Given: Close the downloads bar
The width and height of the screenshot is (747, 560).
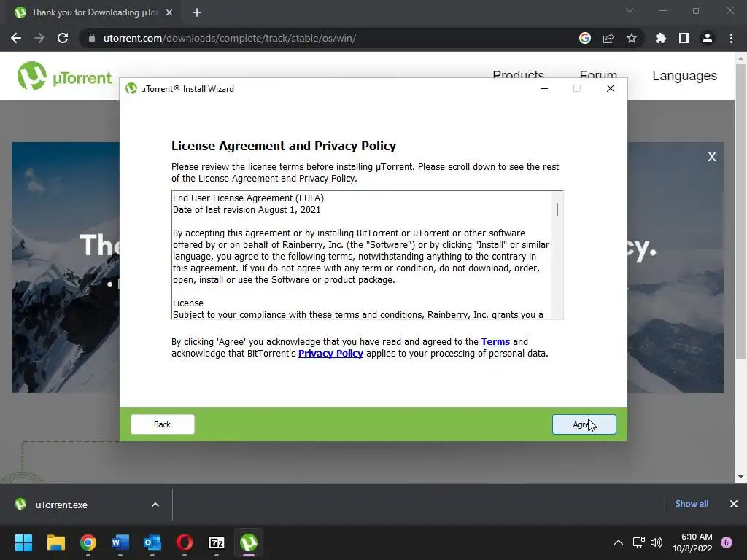Looking at the screenshot, I should coord(734,504).
